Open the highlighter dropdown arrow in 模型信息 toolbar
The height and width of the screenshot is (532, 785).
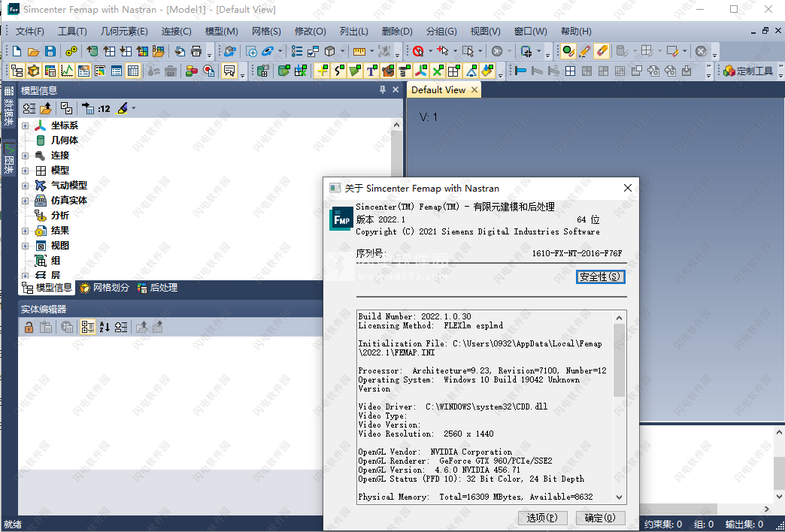(134, 108)
